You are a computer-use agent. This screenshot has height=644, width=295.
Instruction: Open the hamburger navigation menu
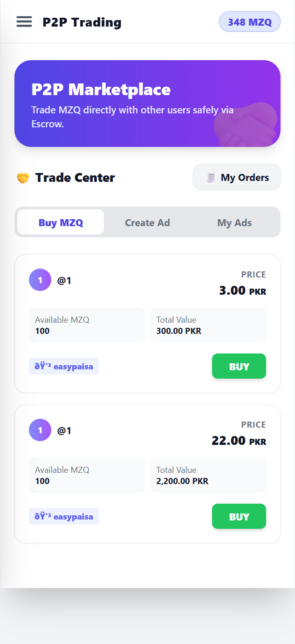(24, 21)
